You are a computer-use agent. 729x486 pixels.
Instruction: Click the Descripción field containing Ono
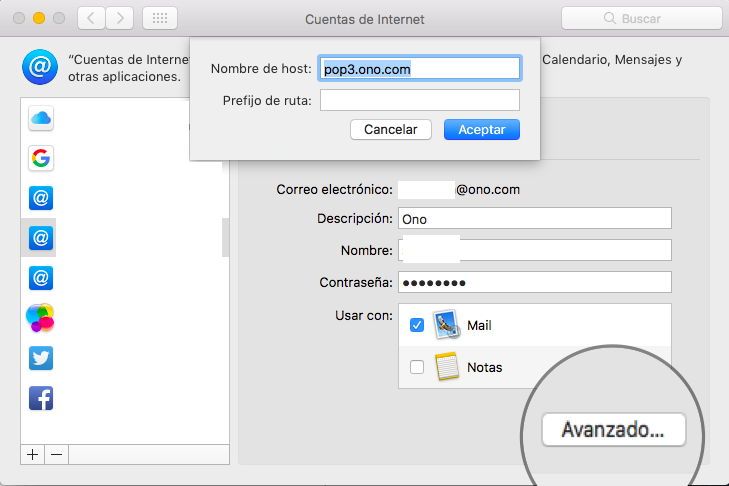pyautogui.click(x=535, y=218)
